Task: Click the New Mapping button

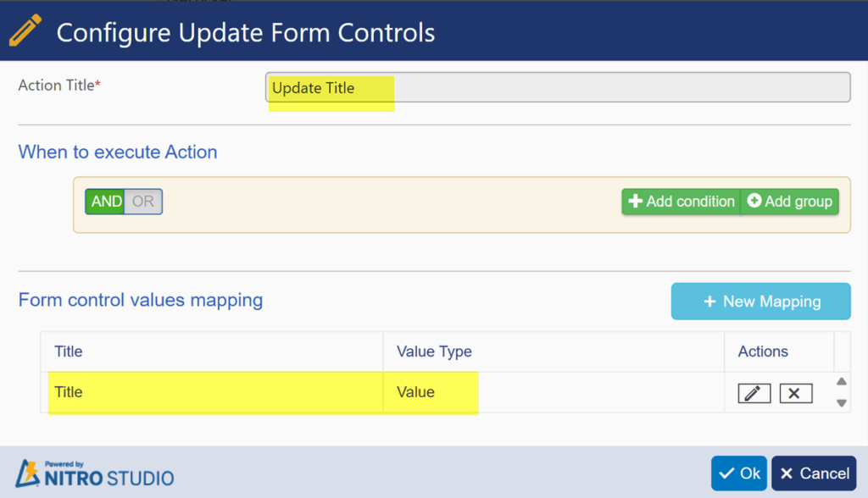Action: pyautogui.click(x=760, y=301)
